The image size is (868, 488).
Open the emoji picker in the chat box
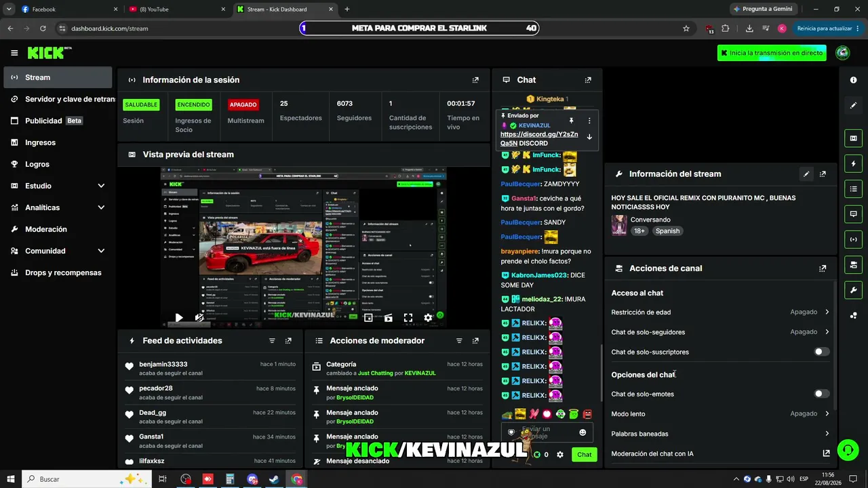tap(583, 432)
